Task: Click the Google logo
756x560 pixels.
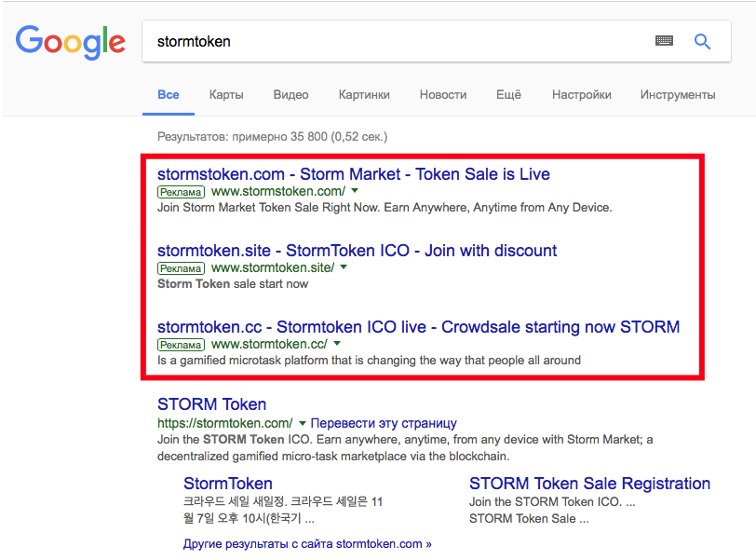Action: 70,42
